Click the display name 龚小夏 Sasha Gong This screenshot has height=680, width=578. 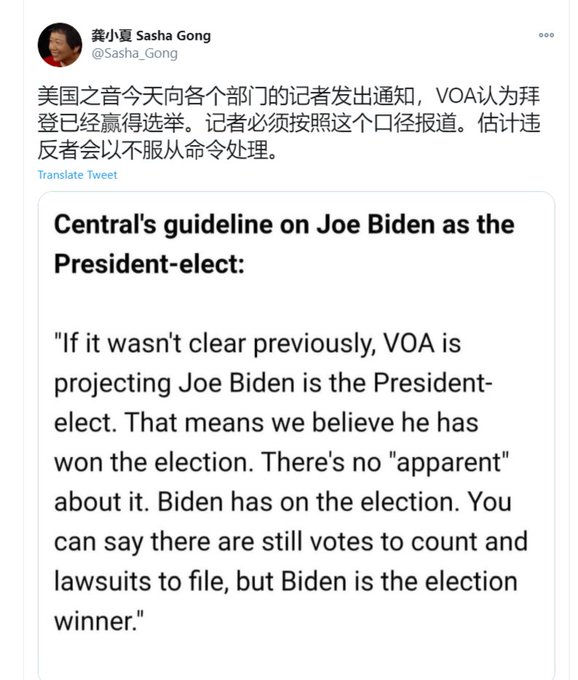coord(151,36)
